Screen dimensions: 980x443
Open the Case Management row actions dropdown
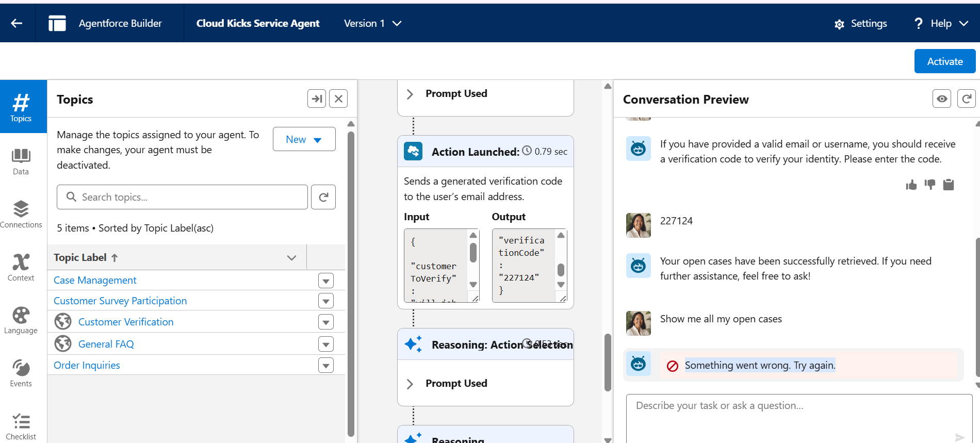point(325,281)
